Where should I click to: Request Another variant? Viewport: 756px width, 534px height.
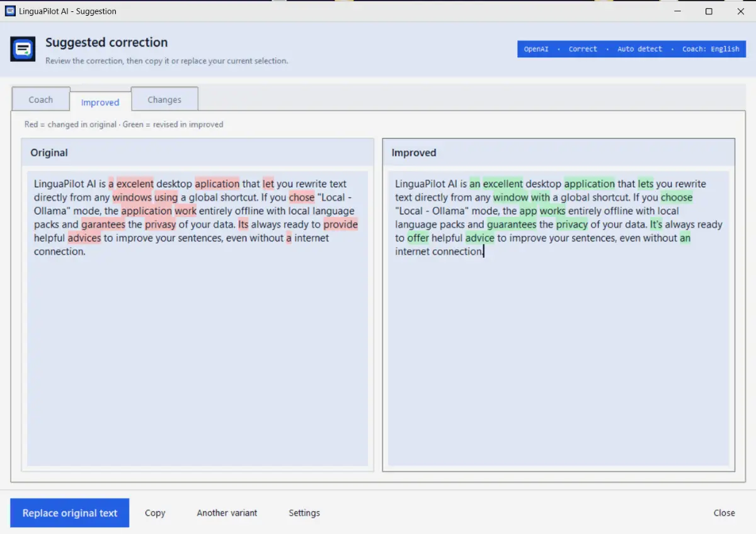227,513
